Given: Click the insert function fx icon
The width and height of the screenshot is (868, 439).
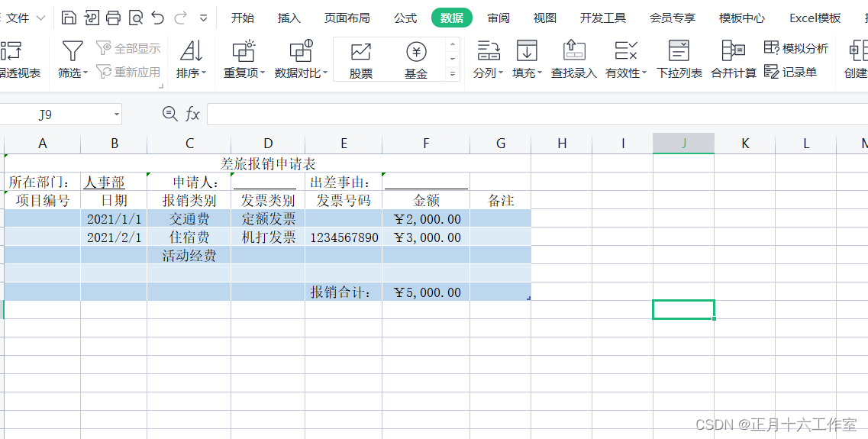Looking at the screenshot, I should (x=192, y=115).
